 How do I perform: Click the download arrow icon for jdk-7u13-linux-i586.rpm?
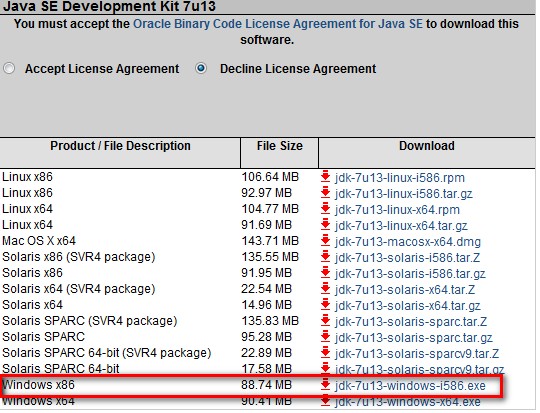(325, 176)
